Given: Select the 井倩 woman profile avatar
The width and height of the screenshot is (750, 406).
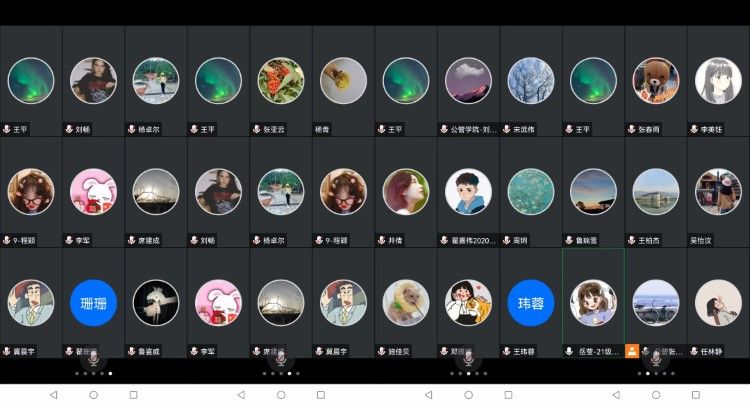Looking at the screenshot, I should [406, 192].
